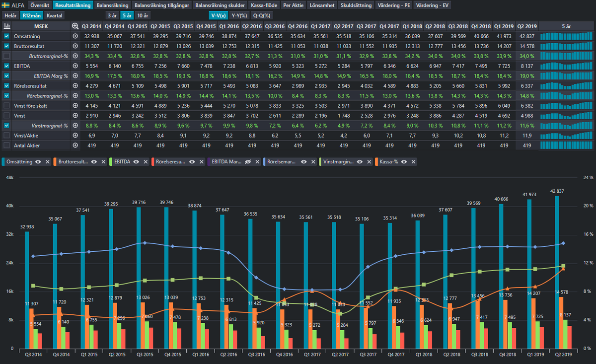Click the plus icon in the Vinst före skatt row
This screenshot has height=364, width=596.
(x=75, y=106)
